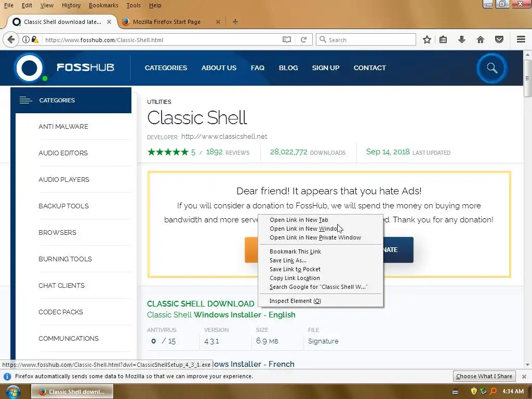
Task: Click the keyboard icon in the system tray
Action: click(x=455, y=392)
